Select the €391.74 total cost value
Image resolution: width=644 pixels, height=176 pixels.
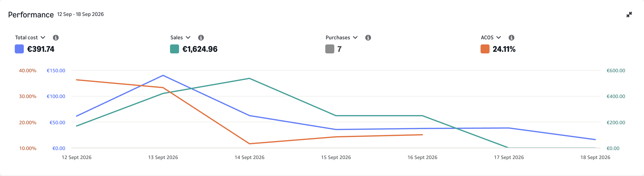coord(41,49)
